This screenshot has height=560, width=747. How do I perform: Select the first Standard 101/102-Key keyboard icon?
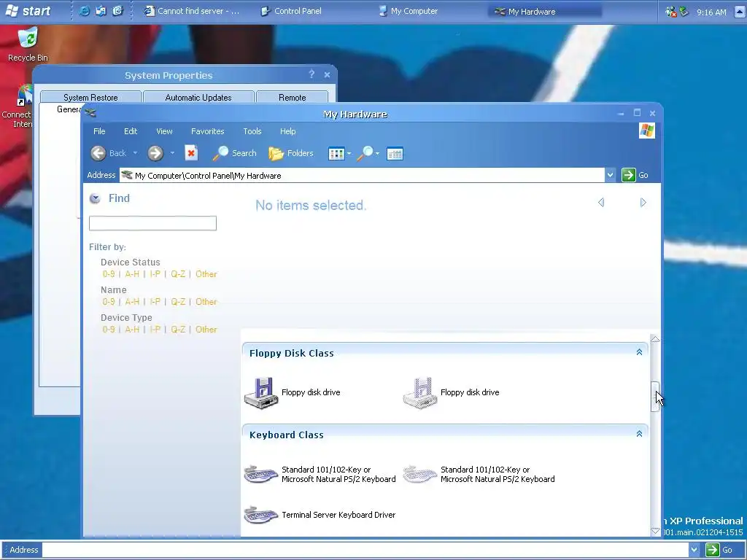coord(260,474)
